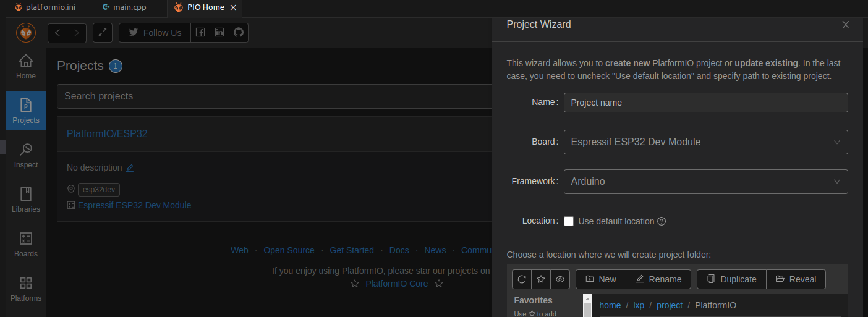
Task: Close the PIO Home tab
Action: click(x=232, y=7)
